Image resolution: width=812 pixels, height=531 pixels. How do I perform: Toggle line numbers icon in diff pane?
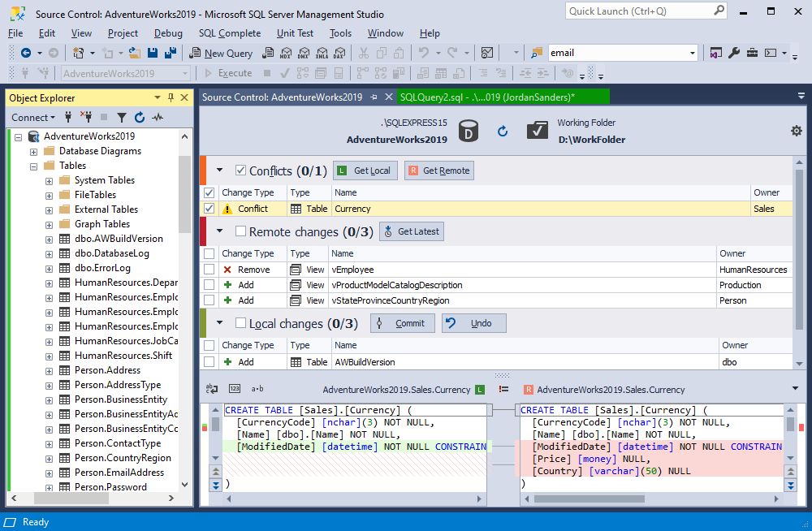pyautogui.click(x=235, y=389)
